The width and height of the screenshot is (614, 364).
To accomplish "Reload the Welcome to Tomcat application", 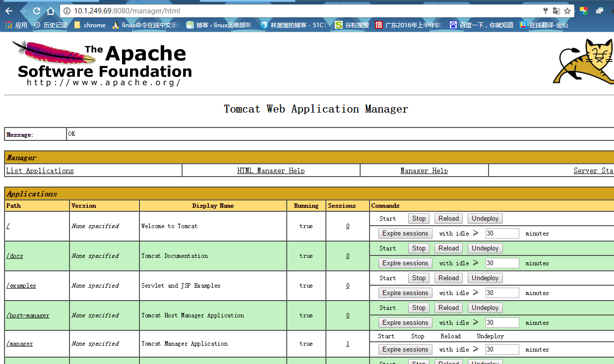I will coord(448,219).
